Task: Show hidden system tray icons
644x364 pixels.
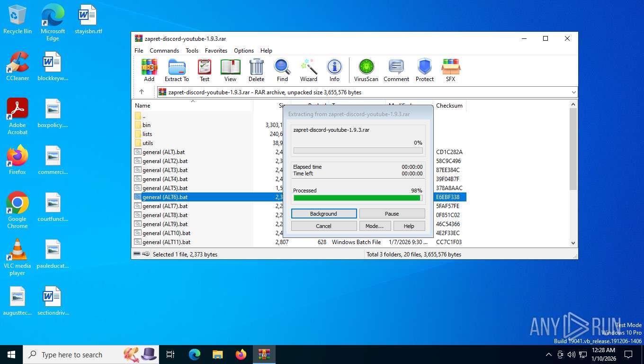Action: [549, 355]
